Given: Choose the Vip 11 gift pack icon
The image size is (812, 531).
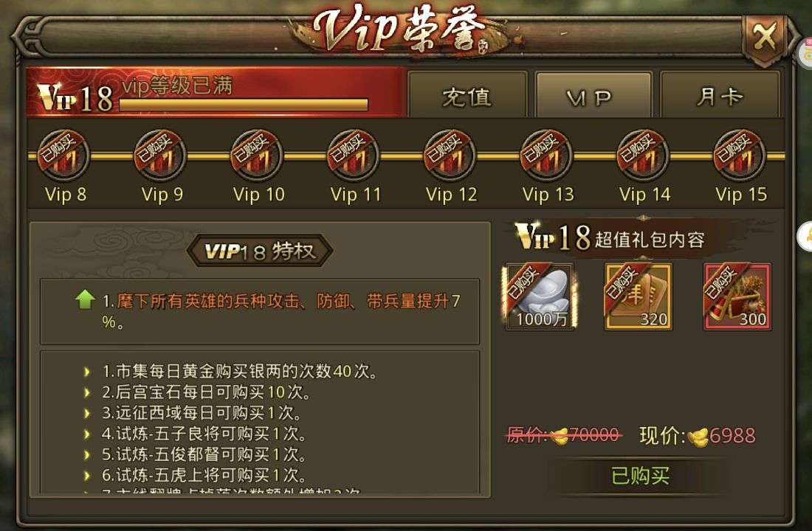Looking at the screenshot, I should (x=353, y=156).
